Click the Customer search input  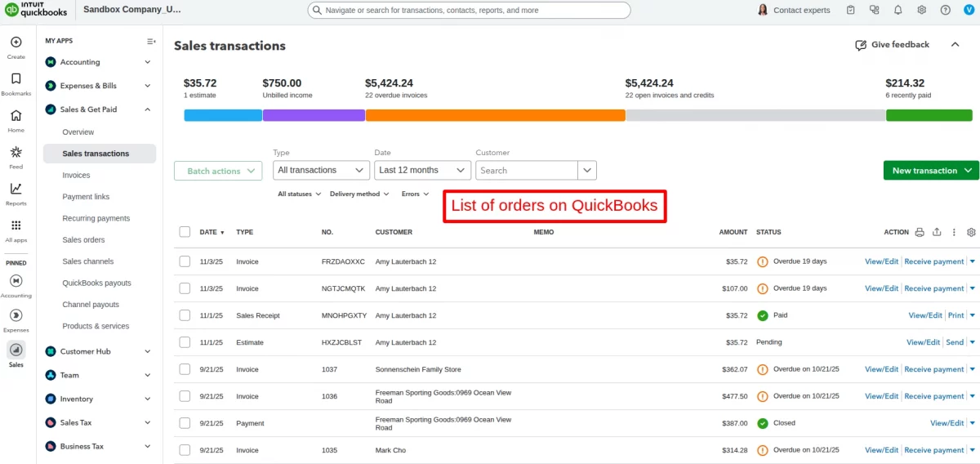pos(527,170)
